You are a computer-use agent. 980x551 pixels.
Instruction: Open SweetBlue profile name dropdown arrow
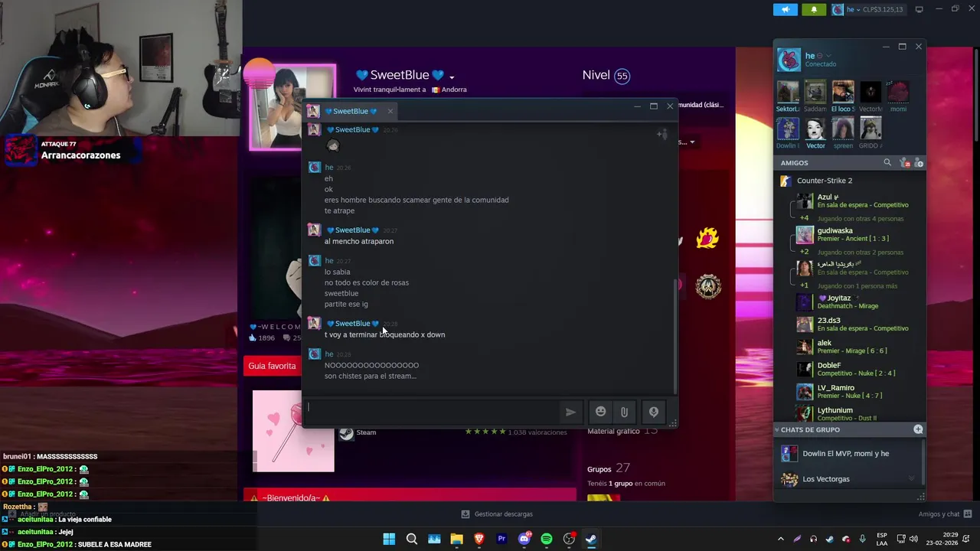coord(452,77)
